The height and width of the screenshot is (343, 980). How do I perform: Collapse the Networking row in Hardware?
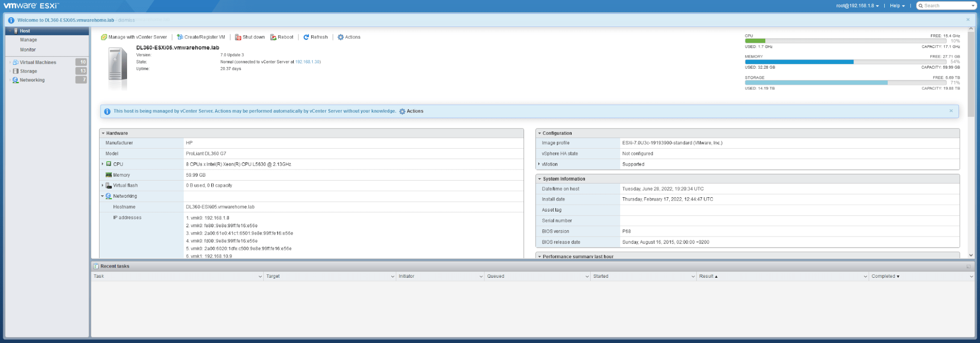tap(102, 196)
